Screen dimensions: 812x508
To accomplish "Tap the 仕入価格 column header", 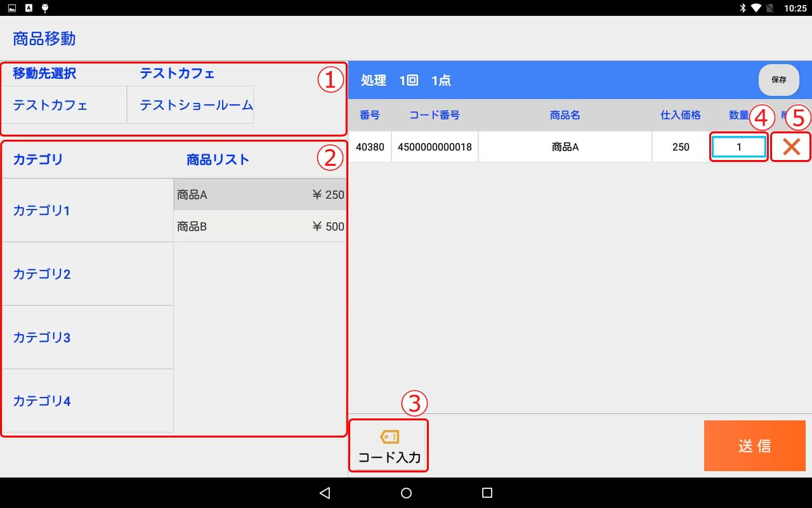I will click(x=681, y=115).
